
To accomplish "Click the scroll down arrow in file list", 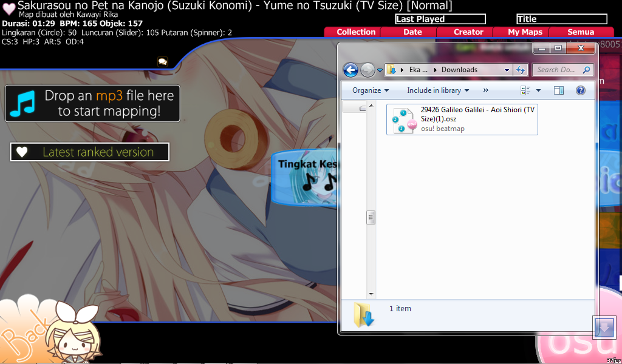I will click(x=371, y=294).
